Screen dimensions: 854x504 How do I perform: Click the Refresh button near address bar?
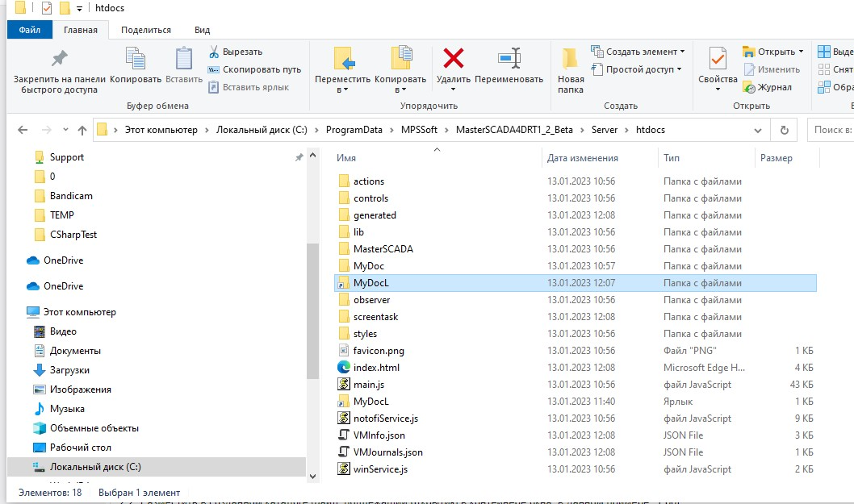coord(783,130)
